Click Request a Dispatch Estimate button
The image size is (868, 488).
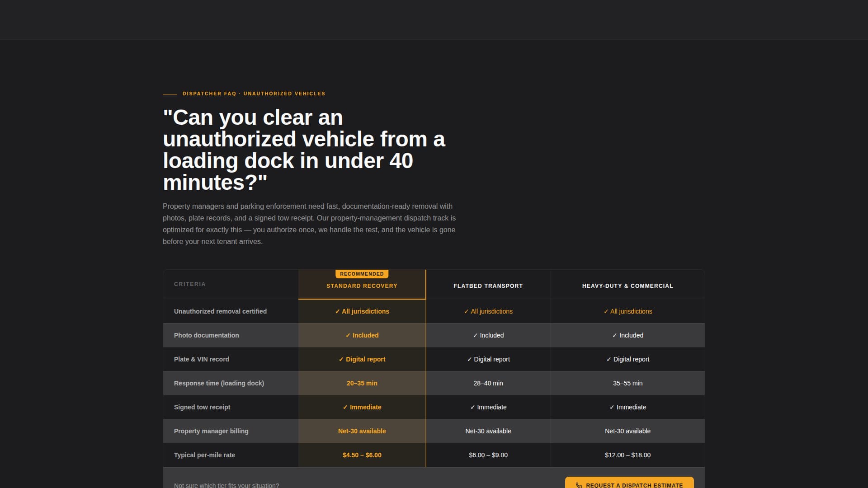tap(629, 483)
